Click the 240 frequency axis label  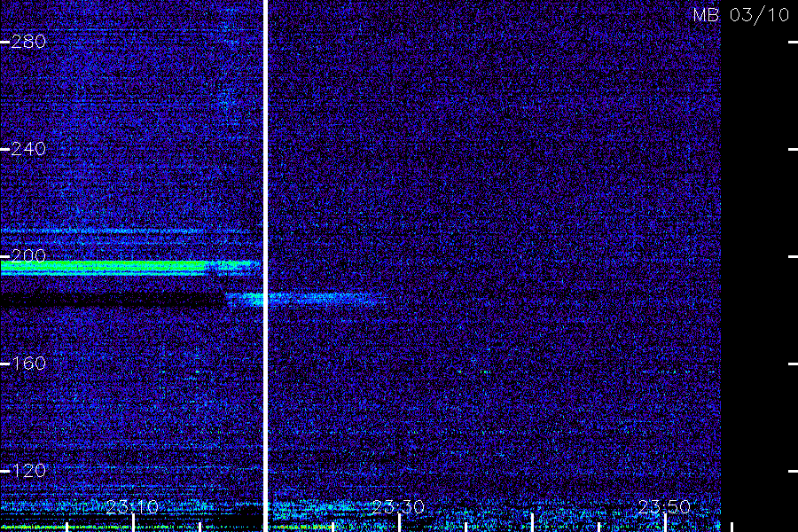point(28,149)
